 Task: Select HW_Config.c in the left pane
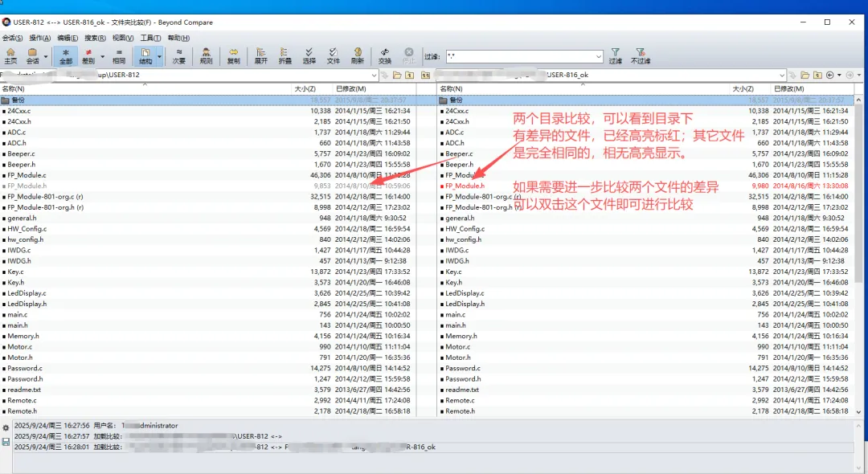(27, 229)
